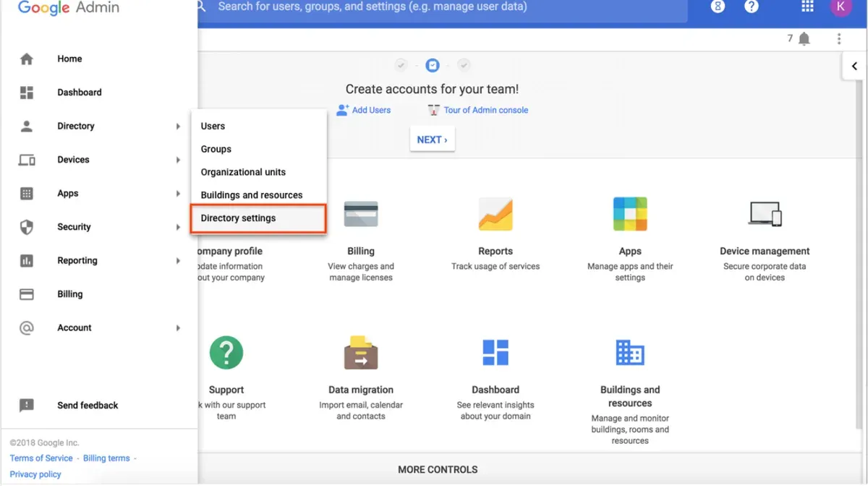Collapse the side panel chevron
Image resolution: width=868 pixels, height=488 pixels.
[x=854, y=66]
